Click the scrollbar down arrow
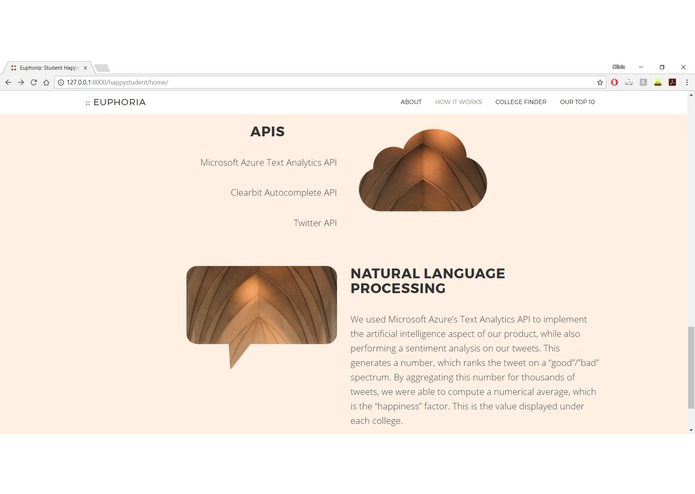Viewport: 695px width, 494px height. [x=691, y=430]
